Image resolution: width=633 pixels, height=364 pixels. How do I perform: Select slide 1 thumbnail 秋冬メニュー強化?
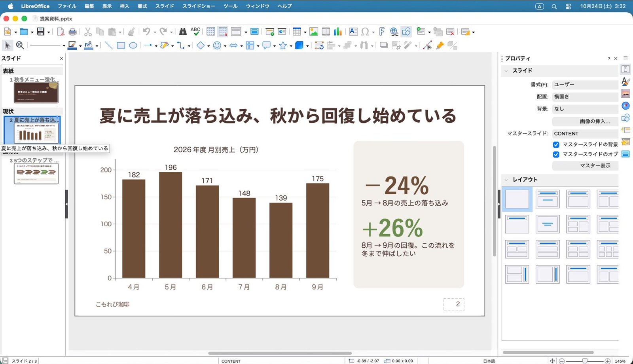pyautogui.click(x=36, y=93)
